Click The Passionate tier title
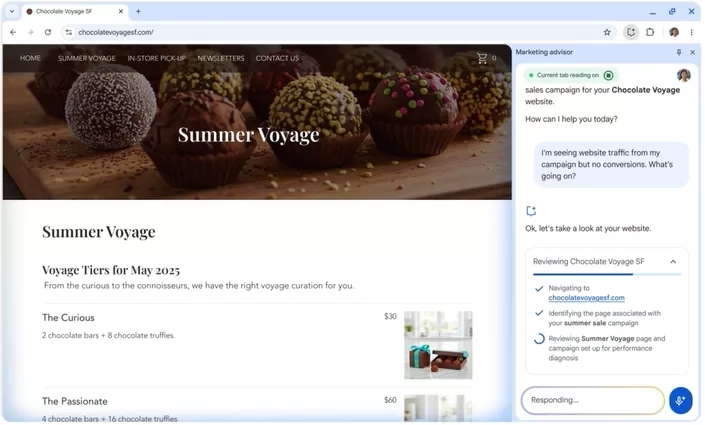The image size is (705, 425). point(75,402)
